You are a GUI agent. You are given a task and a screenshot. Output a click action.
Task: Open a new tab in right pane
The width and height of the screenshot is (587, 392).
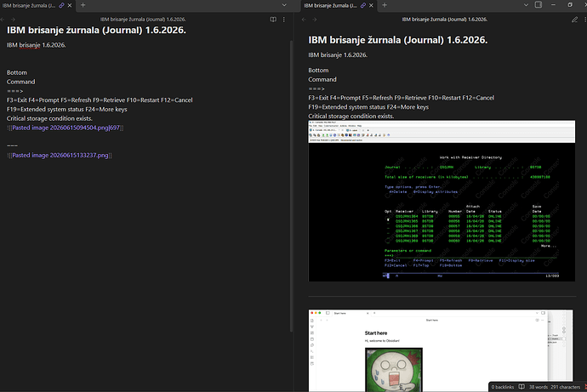coord(385,5)
